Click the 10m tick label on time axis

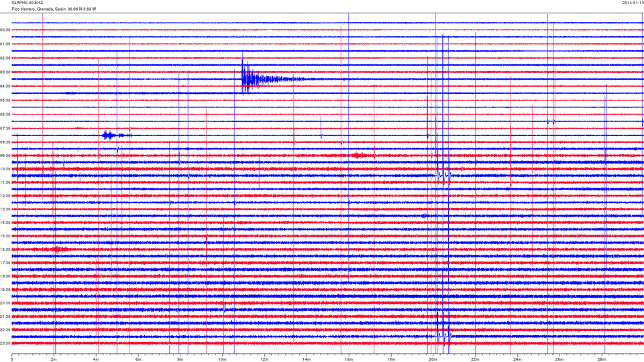tap(222, 359)
